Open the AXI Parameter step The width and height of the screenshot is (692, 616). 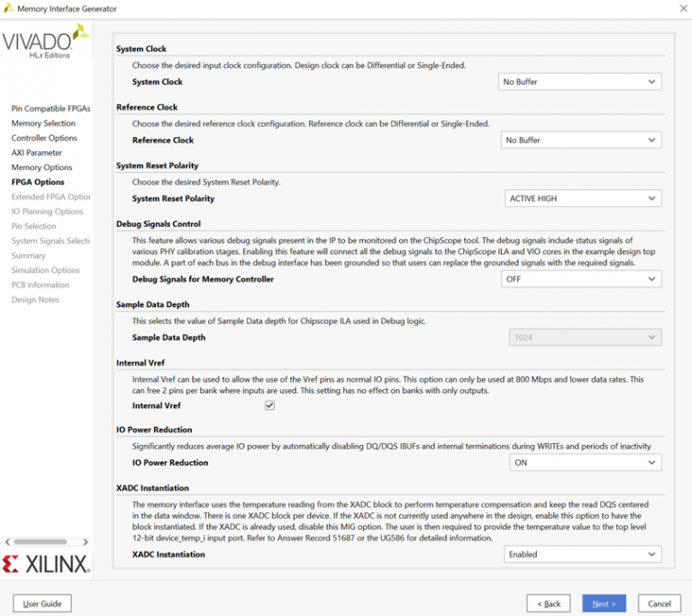click(x=37, y=153)
